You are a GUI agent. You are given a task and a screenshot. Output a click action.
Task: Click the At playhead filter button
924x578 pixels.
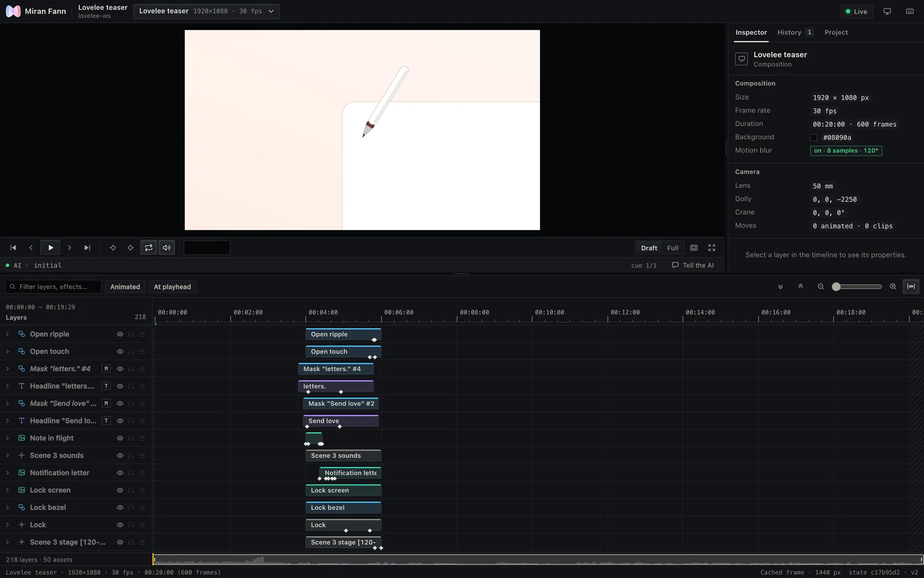tap(172, 287)
